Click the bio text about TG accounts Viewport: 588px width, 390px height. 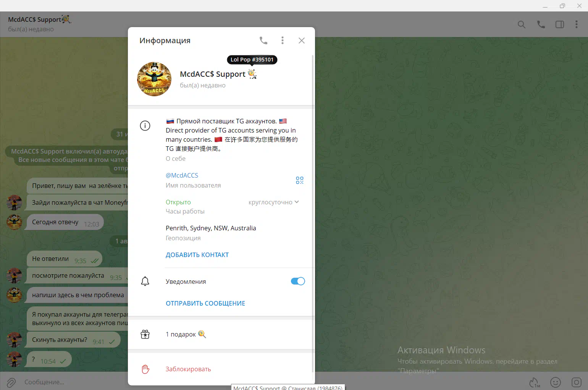pos(232,135)
